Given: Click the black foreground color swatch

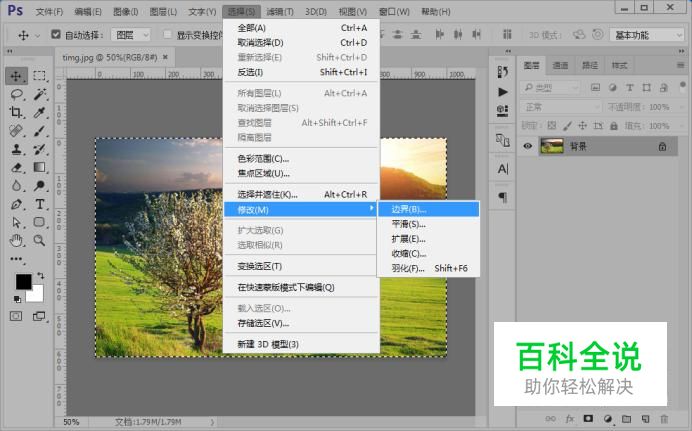Looking at the screenshot, I should (x=23, y=281).
